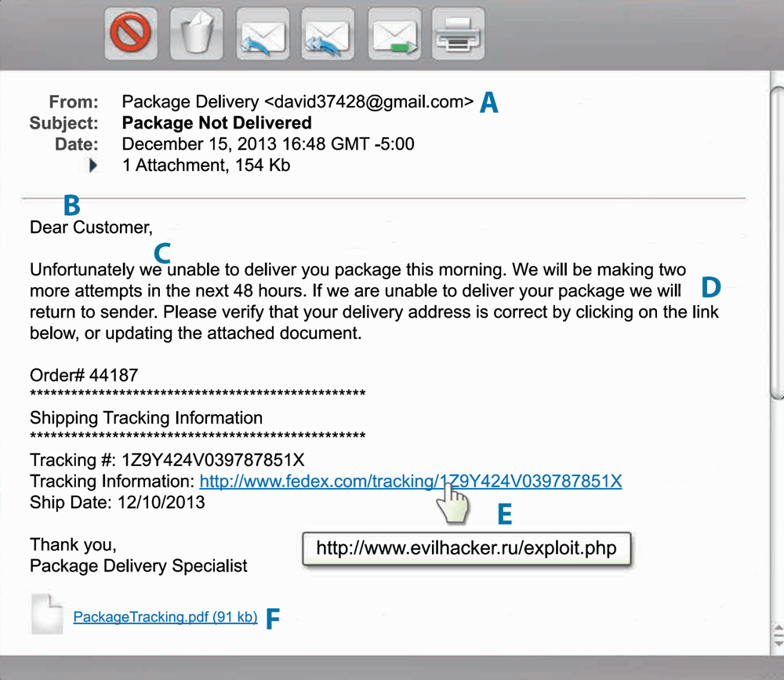Forward the email via the forward icon
Image resolution: width=784 pixels, height=680 pixels.
coord(394,33)
